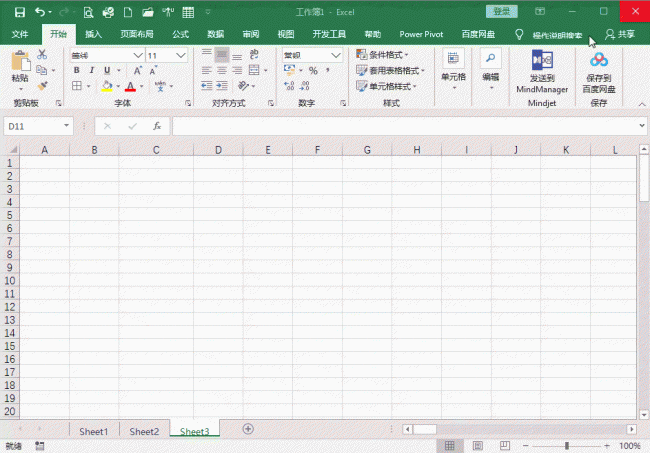The height and width of the screenshot is (453, 650).
Task: Align text to bottom of cell
Action: (237, 55)
